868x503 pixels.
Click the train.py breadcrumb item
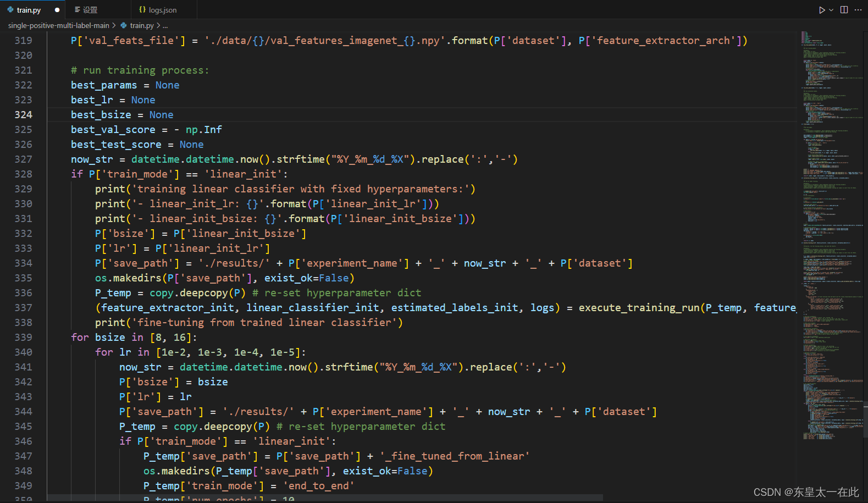[142, 25]
